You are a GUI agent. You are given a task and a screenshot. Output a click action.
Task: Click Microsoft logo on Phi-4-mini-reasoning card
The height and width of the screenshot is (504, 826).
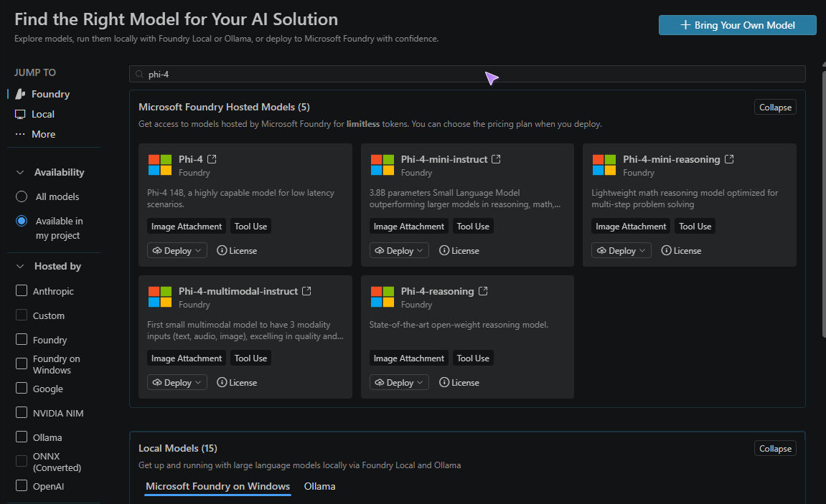click(604, 165)
